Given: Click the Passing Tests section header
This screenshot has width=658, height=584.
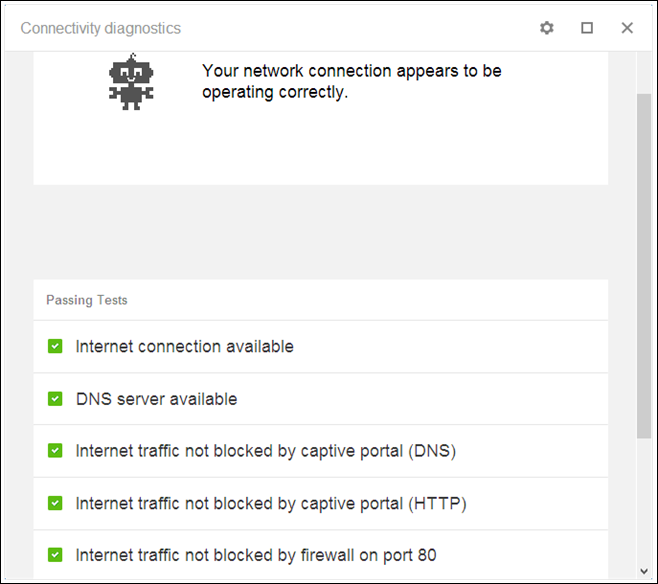Looking at the screenshot, I should point(87,300).
